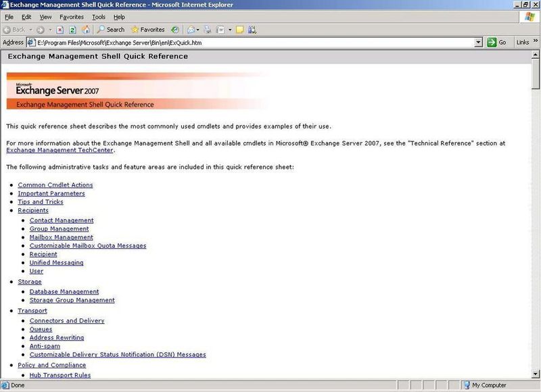Open Customizable Delivery Status Notification Messages link

tap(118, 354)
